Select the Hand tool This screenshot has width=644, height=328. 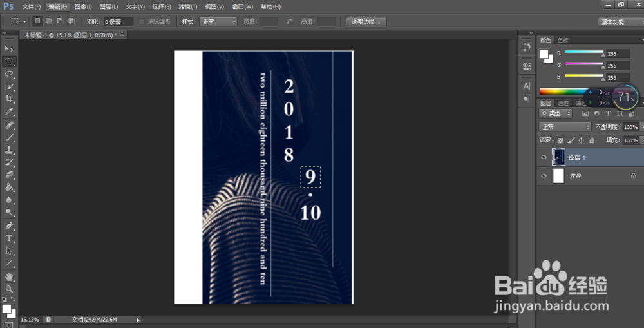8,276
